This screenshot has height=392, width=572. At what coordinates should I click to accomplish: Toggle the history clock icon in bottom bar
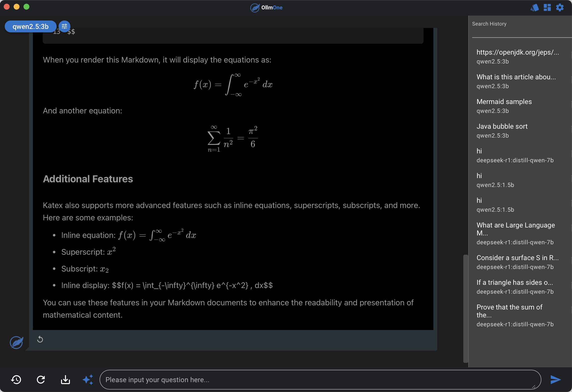coord(16,380)
